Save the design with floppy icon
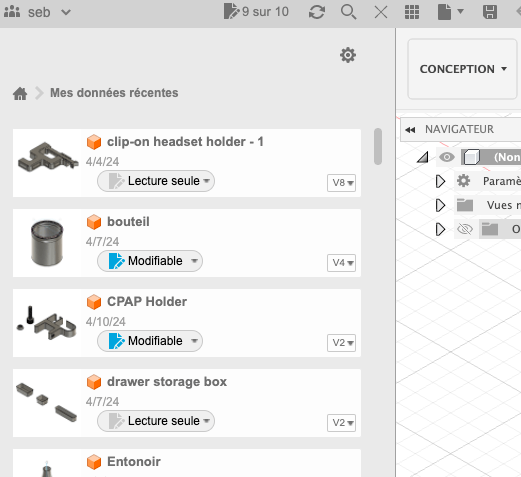521x477 pixels. (490, 12)
